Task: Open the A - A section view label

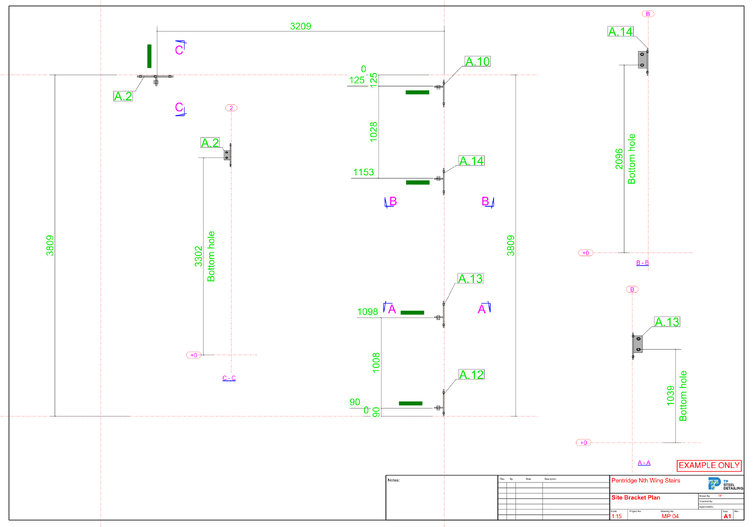Action: tap(644, 463)
